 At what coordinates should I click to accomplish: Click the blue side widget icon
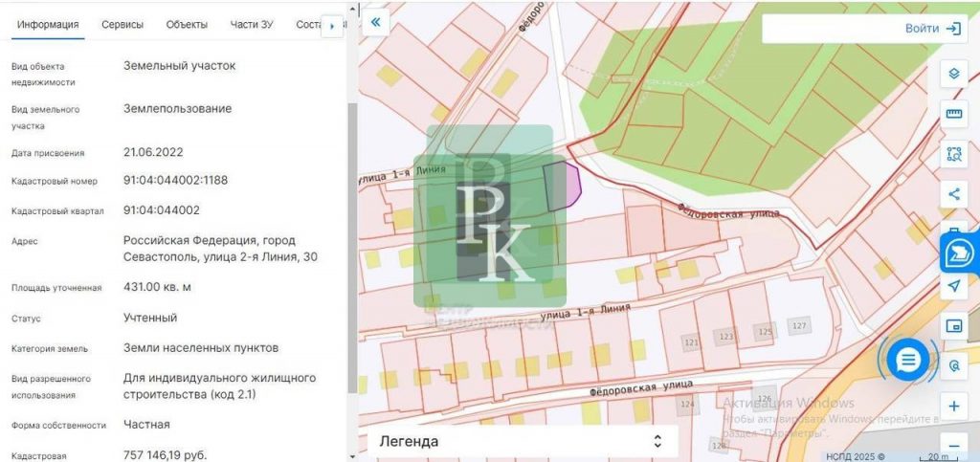[x=958, y=254]
